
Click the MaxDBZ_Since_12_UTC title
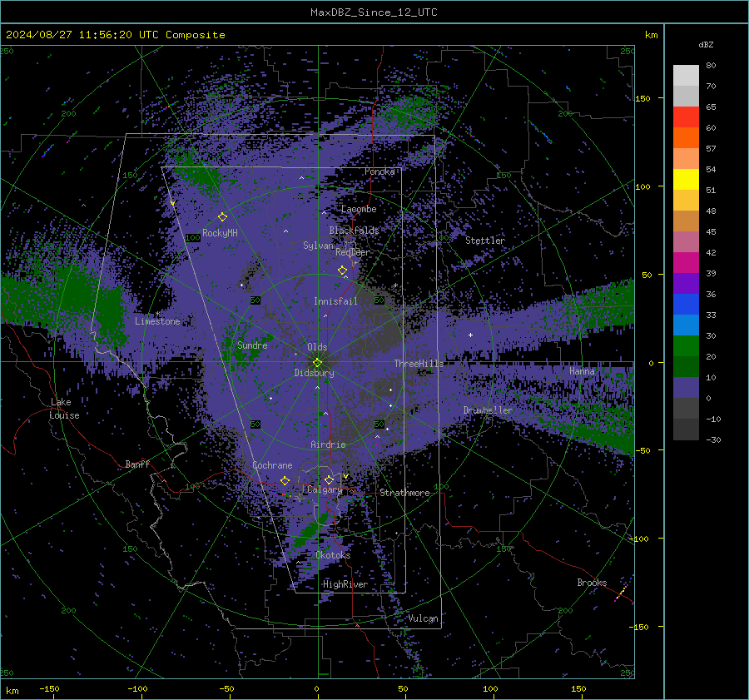[x=374, y=12]
